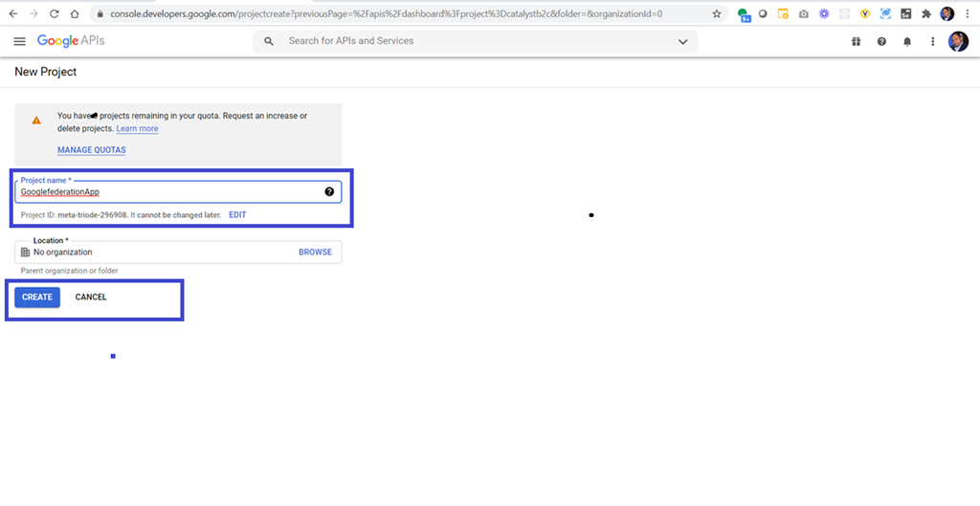Click the organization building icon
This screenshot has width=980, height=506.
[25, 253]
